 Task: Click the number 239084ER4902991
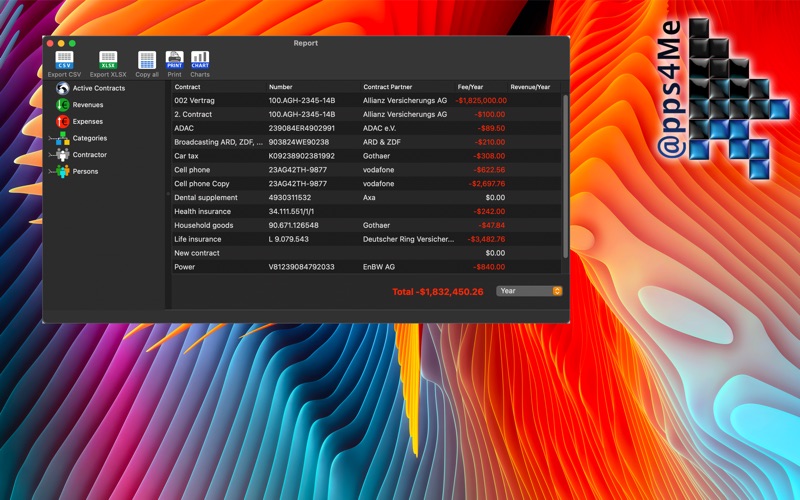pos(302,128)
